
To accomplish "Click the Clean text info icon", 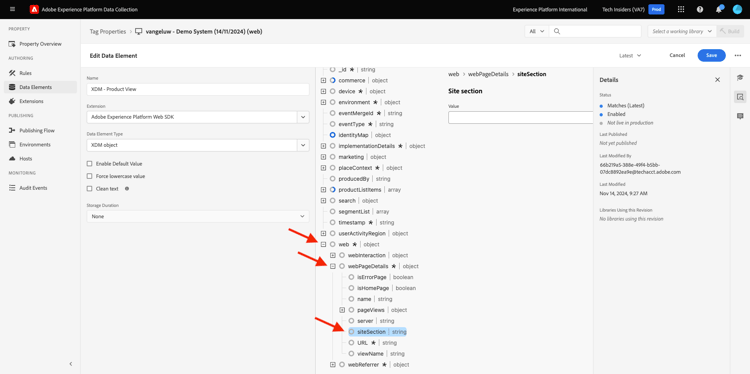I will 127,188.
